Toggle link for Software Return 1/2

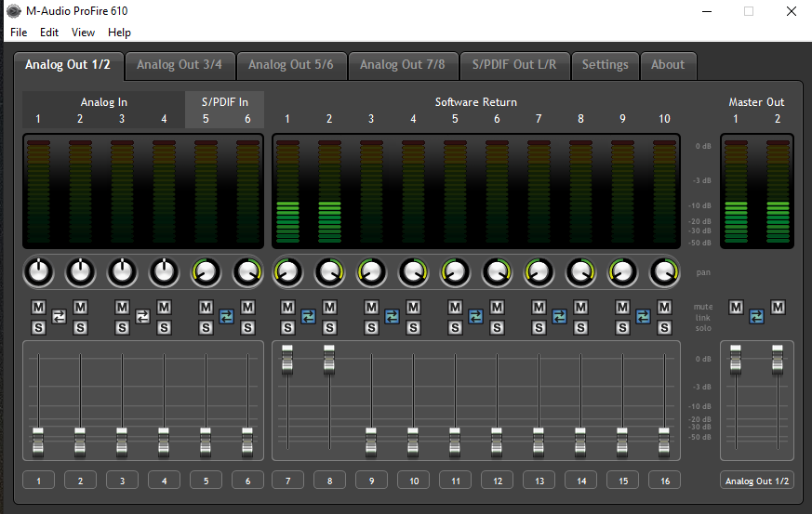308,316
